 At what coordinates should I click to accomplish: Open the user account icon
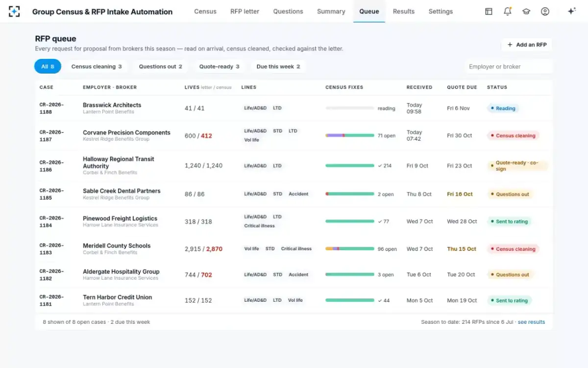click(545, 11)
